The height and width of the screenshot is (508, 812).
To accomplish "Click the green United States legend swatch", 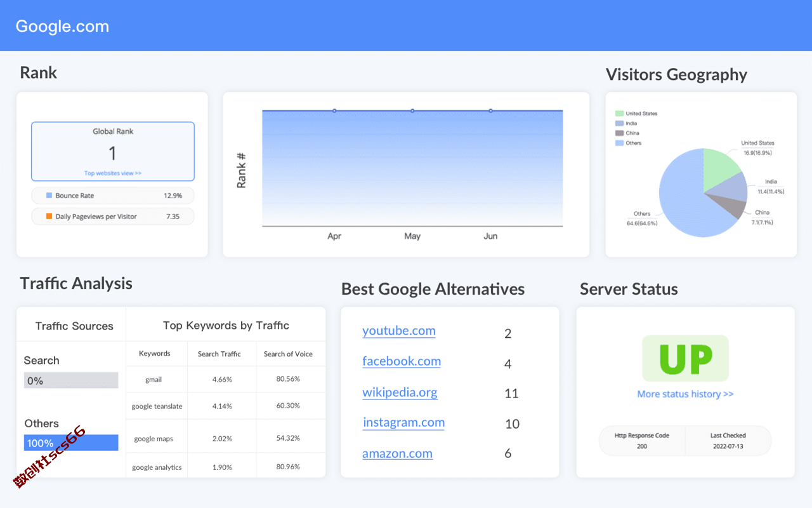I will click(619, 113).
